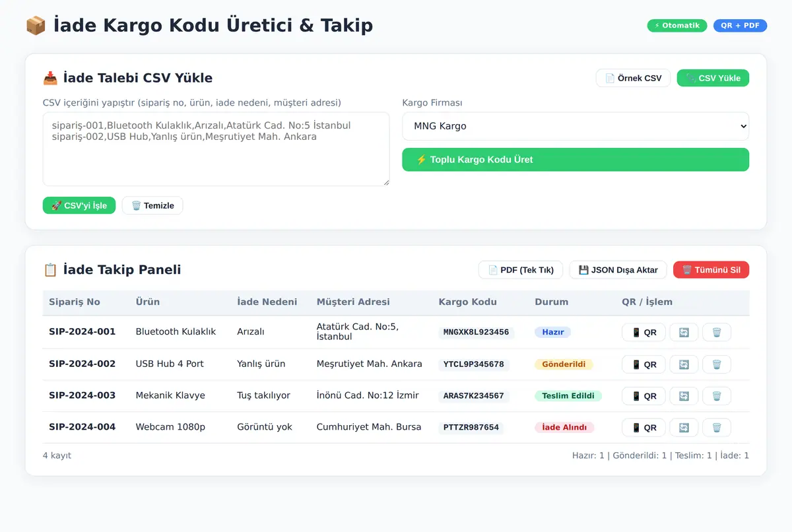The width and height of the screenshot is (792, 532).
Task: Click return reason Tuş takılıyor
Action: pyautogui.click(x=264, y=396)
